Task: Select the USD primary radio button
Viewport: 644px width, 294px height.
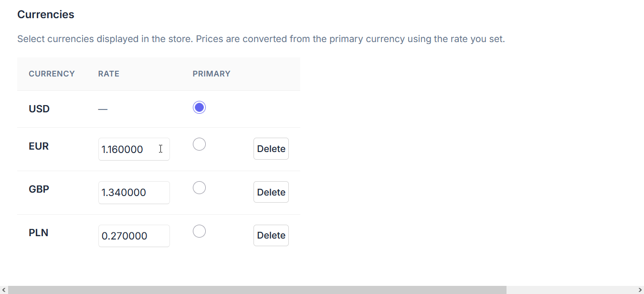Action: pos(199,108)
